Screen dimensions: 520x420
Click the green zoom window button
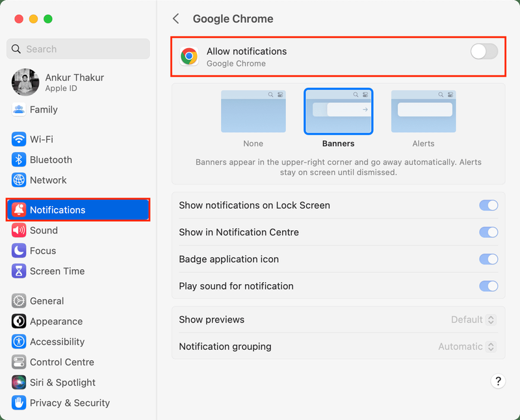(x=48, y=19)
